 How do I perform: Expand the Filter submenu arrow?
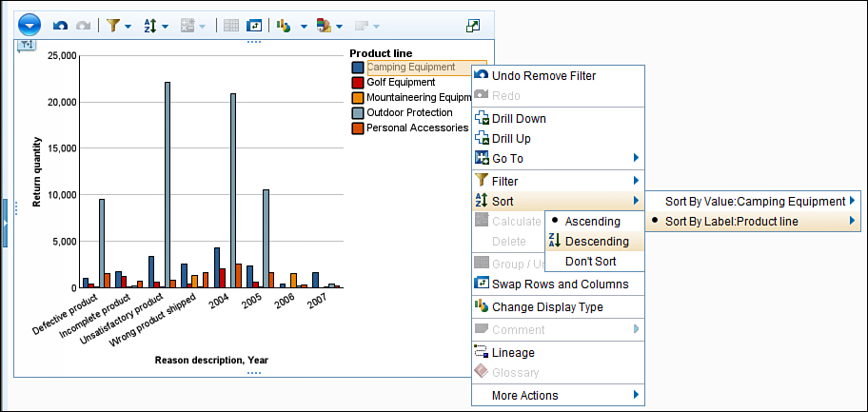636,181
